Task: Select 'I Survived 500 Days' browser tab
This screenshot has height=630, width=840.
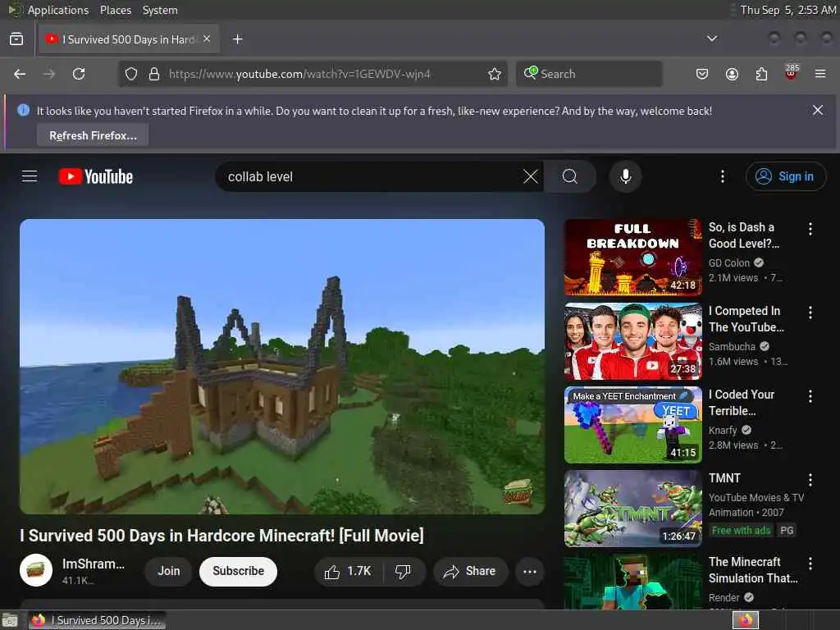Action: (129, 39)
